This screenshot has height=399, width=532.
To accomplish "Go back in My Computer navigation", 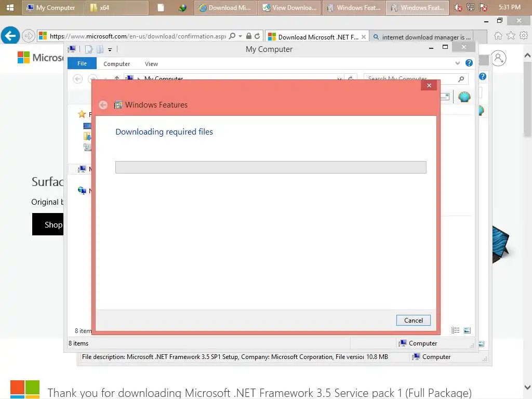I will (x=78, y=79).
